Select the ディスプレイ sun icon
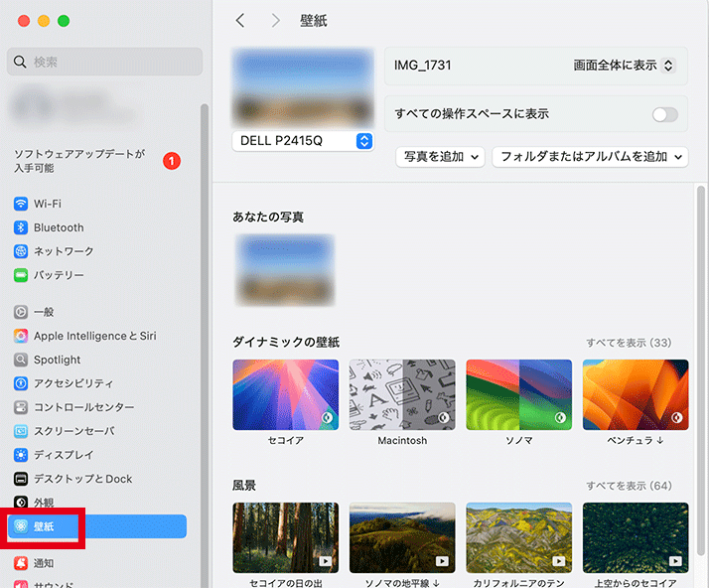This screenshot has height=588, width=709. (x=20, y=455)
